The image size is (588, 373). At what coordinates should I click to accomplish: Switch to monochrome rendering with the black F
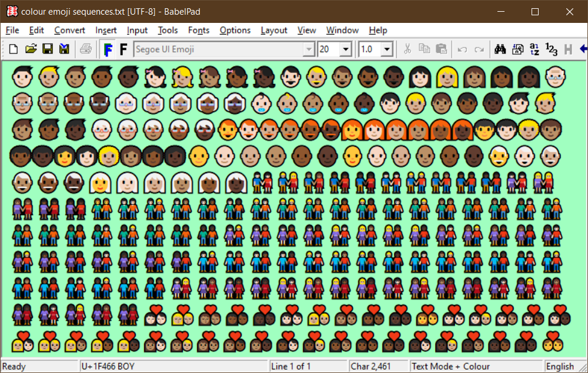tap(123, 49)
